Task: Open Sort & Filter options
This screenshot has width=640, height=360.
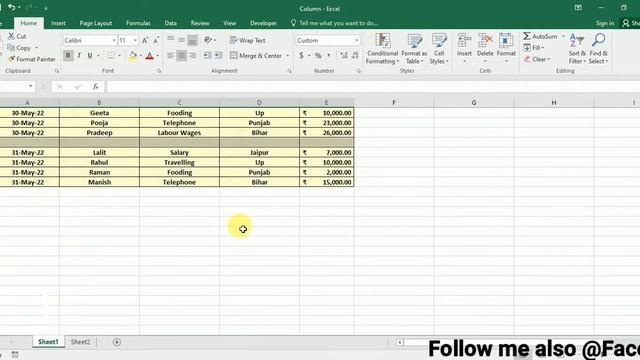Action: coord(577,49)
